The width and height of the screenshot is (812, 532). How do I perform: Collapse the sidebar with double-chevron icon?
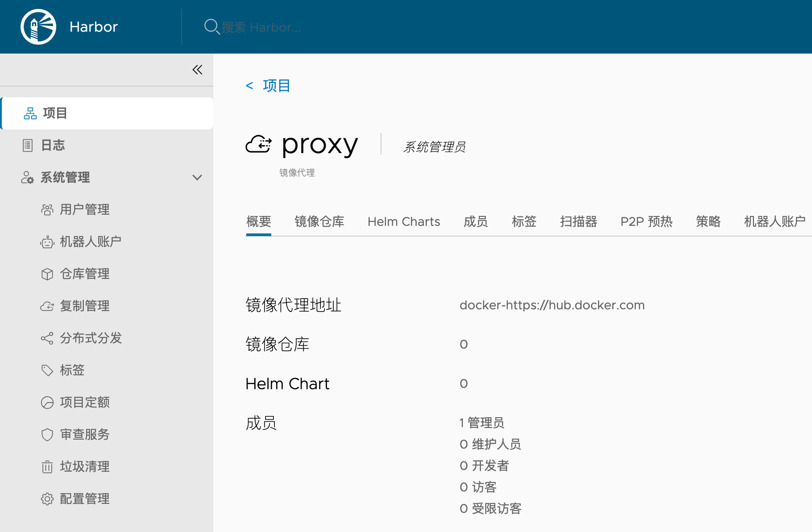[197, 70]
